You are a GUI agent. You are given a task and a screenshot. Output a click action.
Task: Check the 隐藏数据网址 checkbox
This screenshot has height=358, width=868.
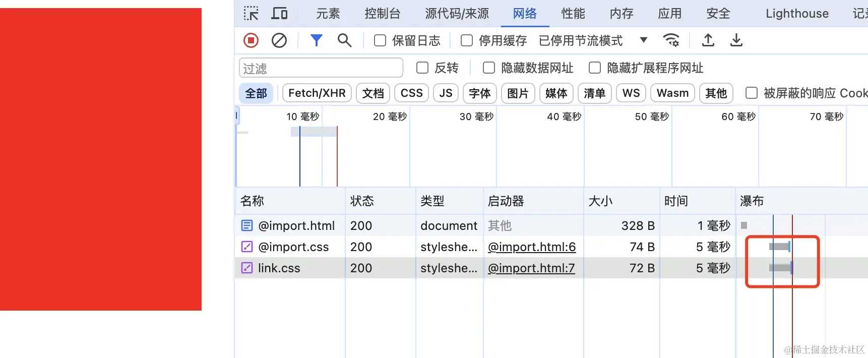tap(489, 68)
